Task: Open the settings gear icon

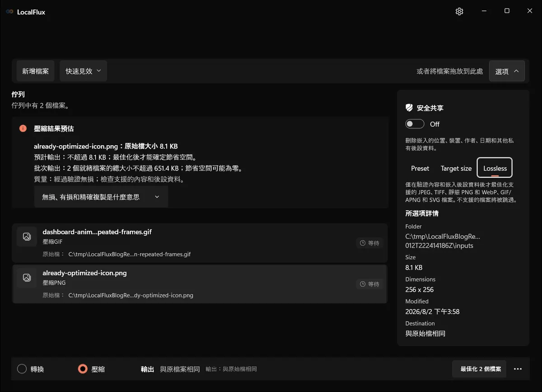Action: (459, 12)
